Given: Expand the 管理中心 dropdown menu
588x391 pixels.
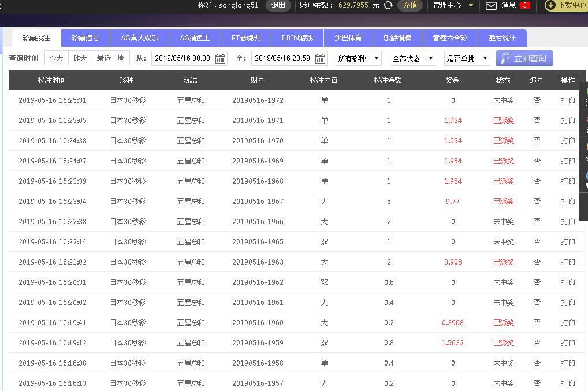Looking at the screenshot, I should tap(453, 5).
